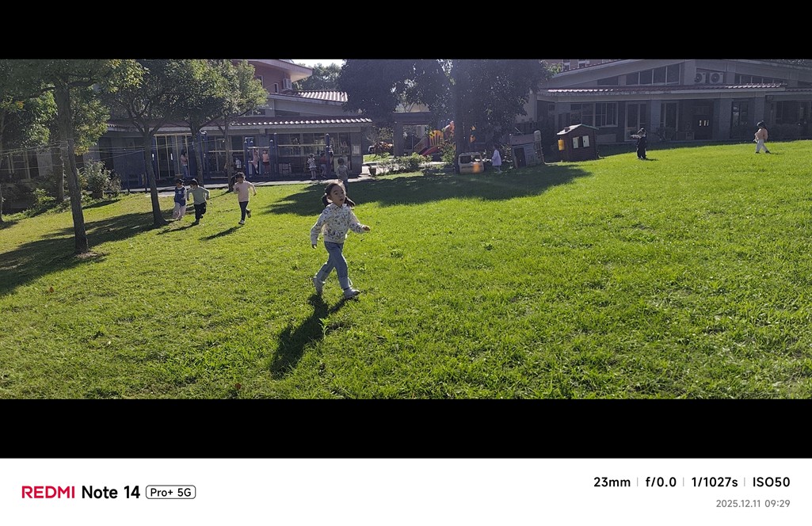Image resolution: width=812 pixels, height=526 pixels.
Task: Select the 1/1027s shutter speed text
Action: (714, 482)
